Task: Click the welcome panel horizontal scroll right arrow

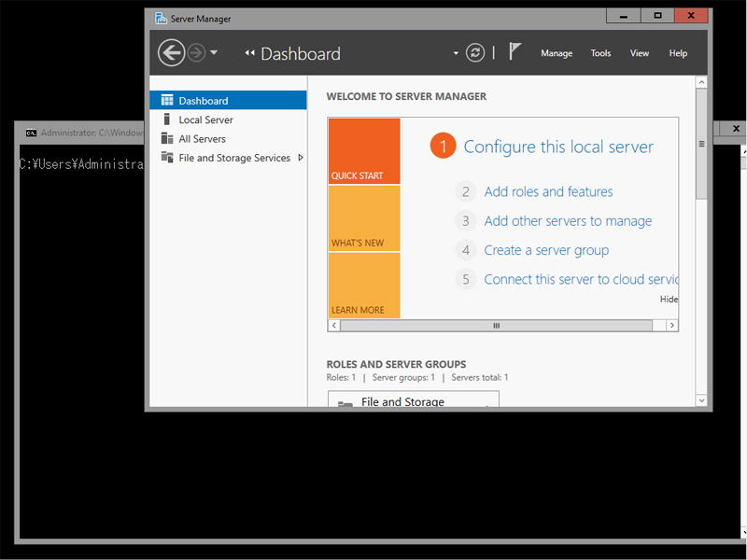Action: coord(671,325)
